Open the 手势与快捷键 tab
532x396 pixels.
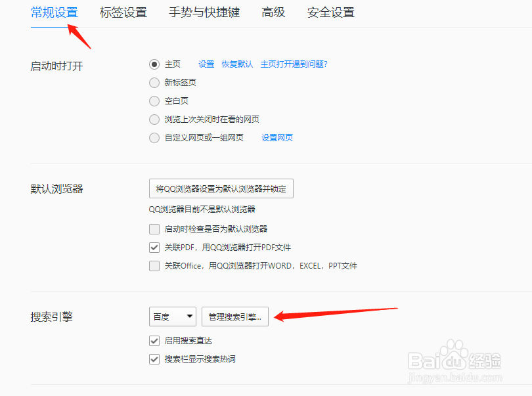pos(204,12)
